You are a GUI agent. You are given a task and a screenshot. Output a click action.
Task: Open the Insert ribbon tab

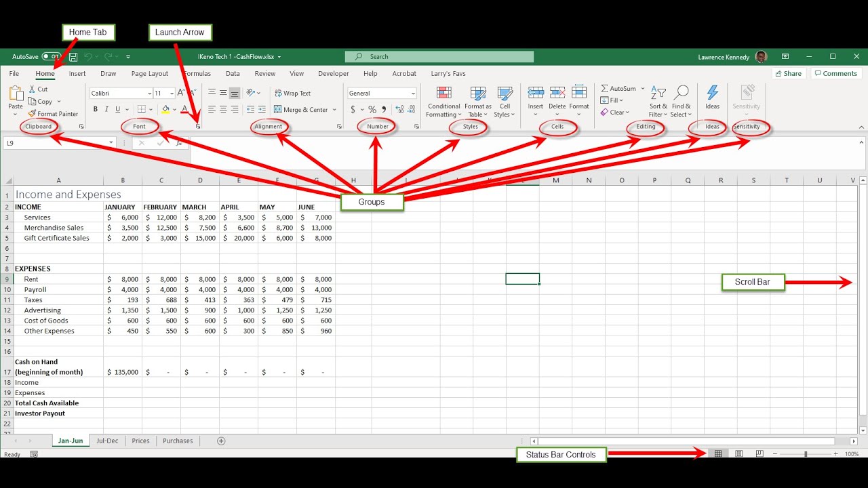pos(77,74)
